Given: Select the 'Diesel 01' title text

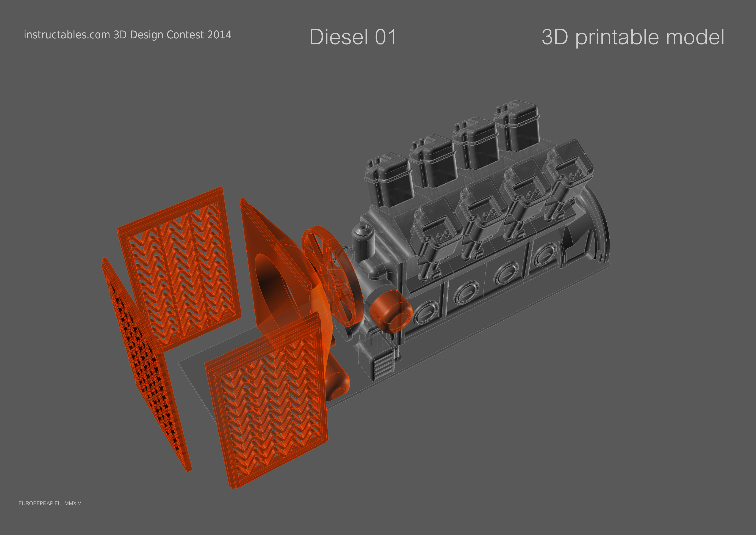Looking at the screenshot, I should [353, 37].
